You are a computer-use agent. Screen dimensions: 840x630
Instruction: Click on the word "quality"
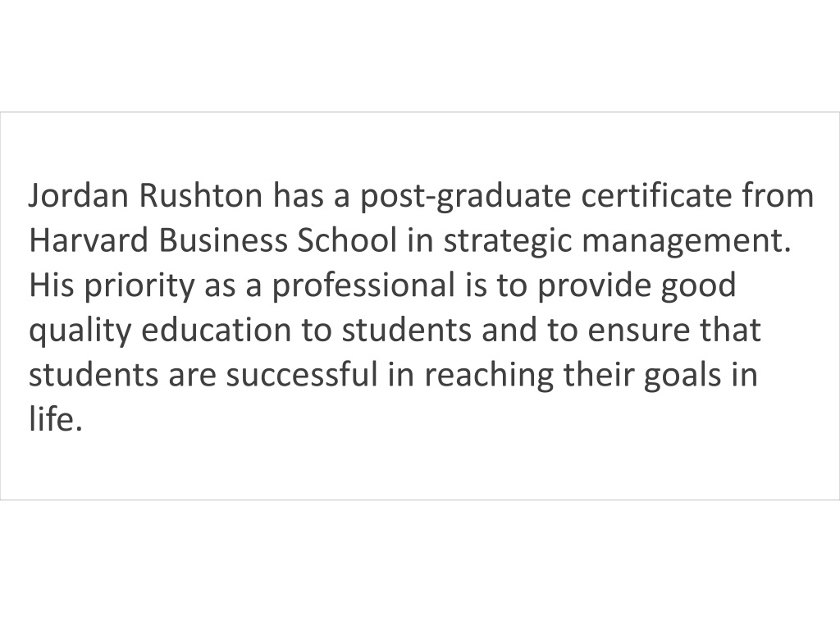80,332
